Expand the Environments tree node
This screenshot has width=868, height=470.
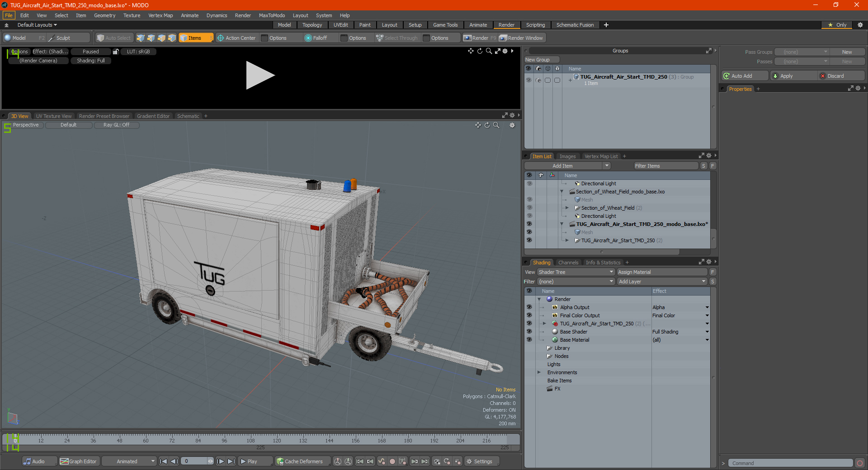(539, 372)
